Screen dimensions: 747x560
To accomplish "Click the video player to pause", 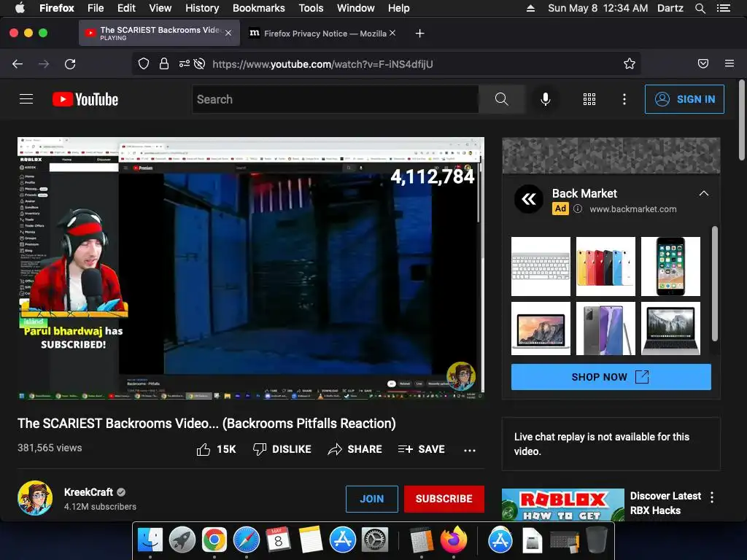I will pyautogui.click(x=251, y=268).
